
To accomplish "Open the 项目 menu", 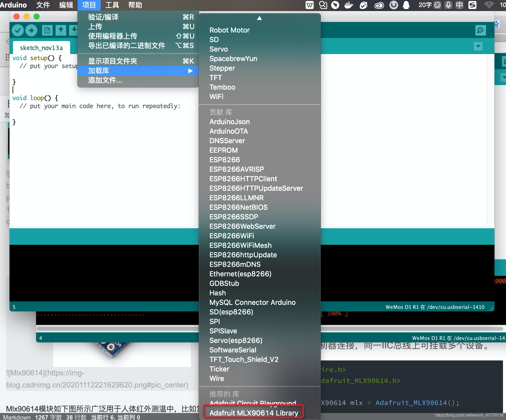I will tap(89, 5).
